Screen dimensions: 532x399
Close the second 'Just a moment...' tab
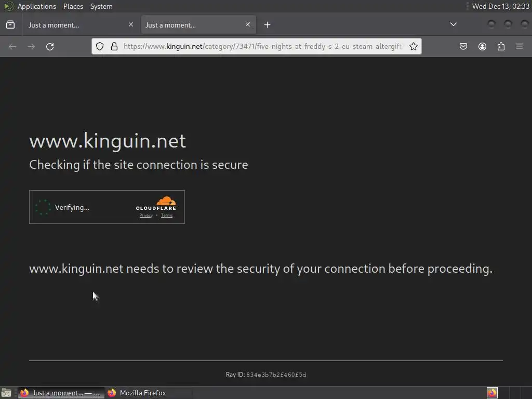click(248, 24)
